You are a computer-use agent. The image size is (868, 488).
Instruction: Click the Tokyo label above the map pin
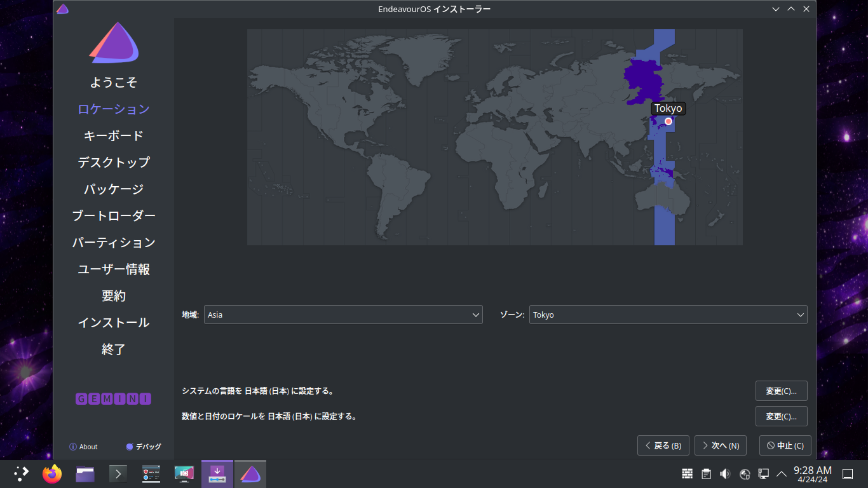pos(668,109)
